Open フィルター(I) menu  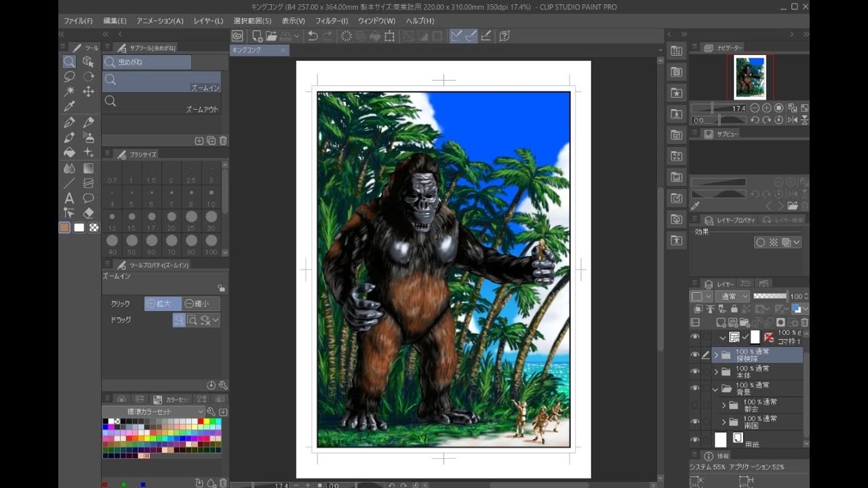[332, 21]
